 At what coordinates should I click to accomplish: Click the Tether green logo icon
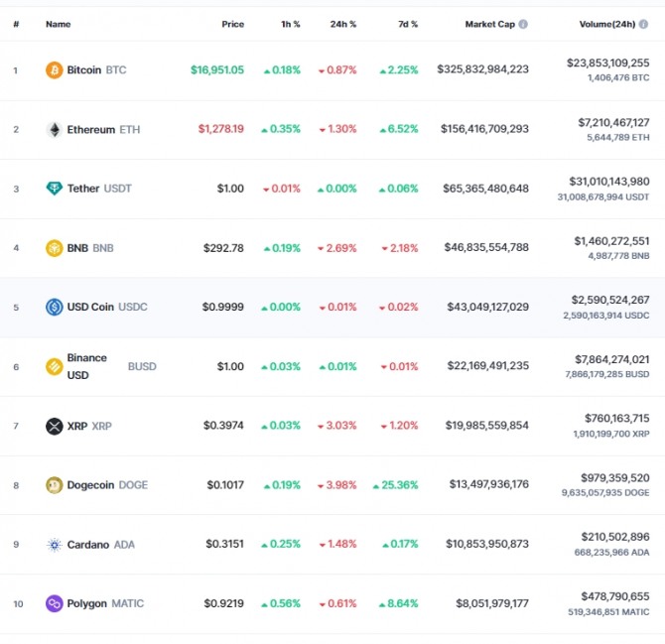pyautogui.click(x=55, y=189)
